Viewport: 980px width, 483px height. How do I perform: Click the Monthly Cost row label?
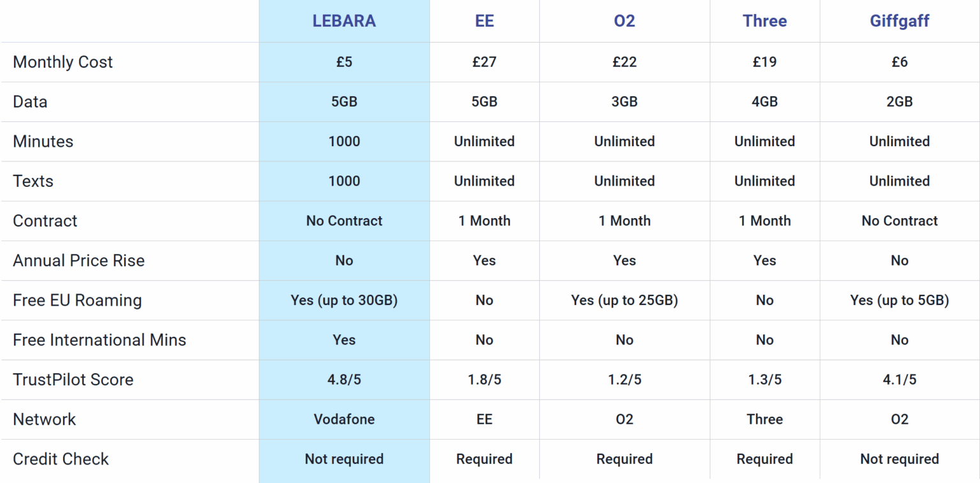pyautogui.click(x=63, y=62)
